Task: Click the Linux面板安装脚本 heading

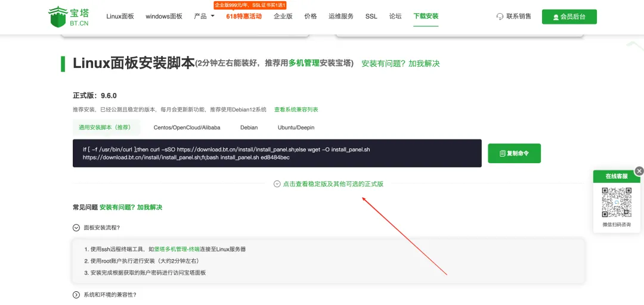Action: (134, 63)
